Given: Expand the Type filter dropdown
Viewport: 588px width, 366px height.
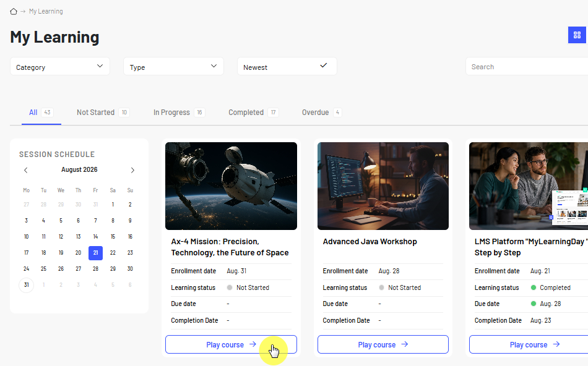Looking at the screenshot, I should (x=174, y=67).
